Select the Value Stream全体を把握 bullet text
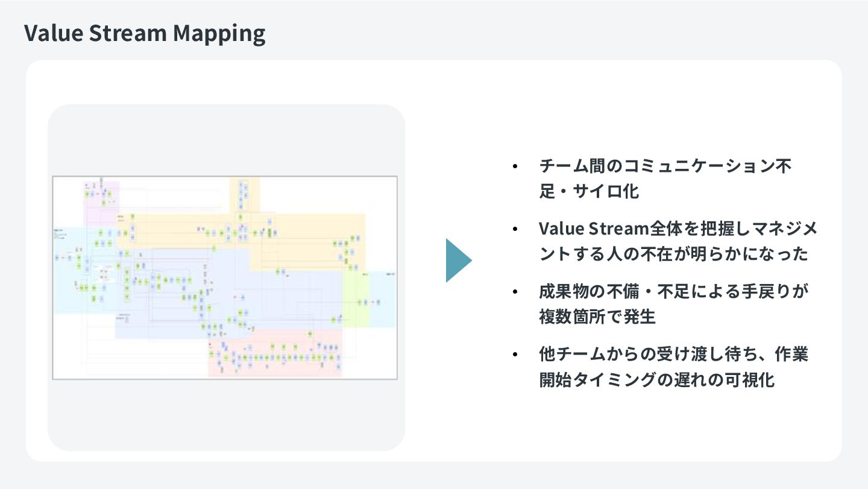This screenshot has height=489, width=868. coord(678,241)
